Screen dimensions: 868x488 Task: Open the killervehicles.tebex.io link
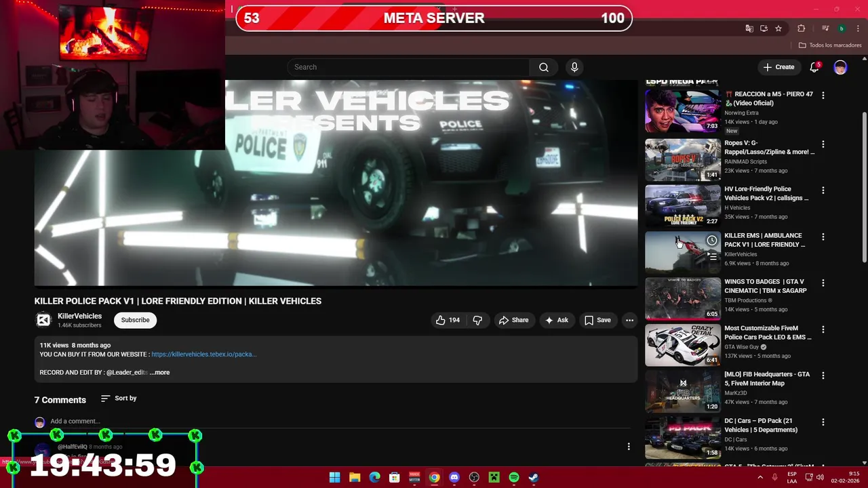pyautogui.click(x=203, y=354)
